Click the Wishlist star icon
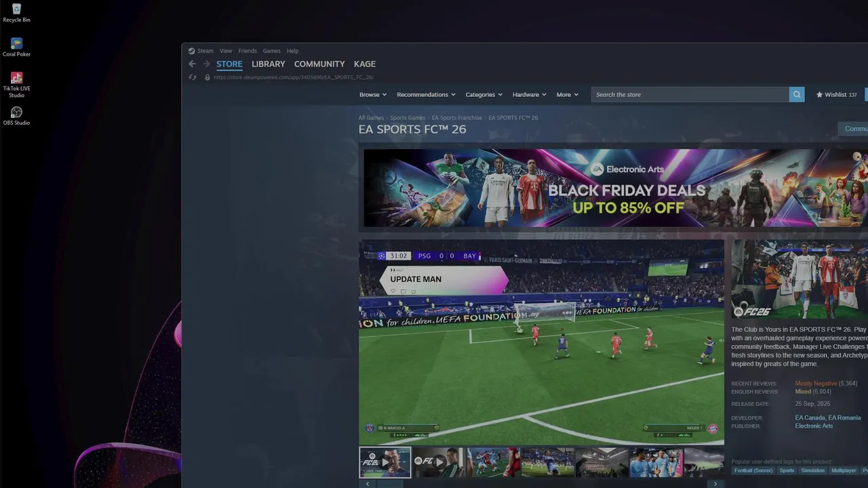This screenshot has height=488, width=868. [x=819, y=95]
